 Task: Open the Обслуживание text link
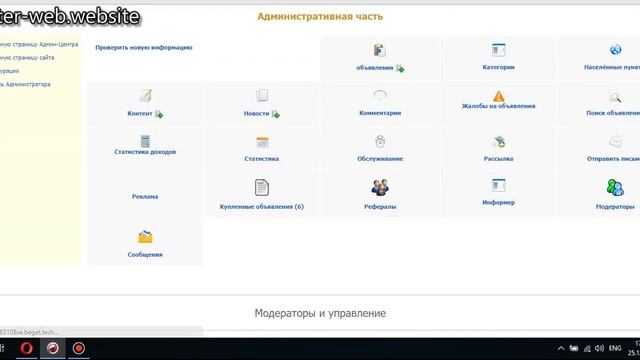(380, 158)
